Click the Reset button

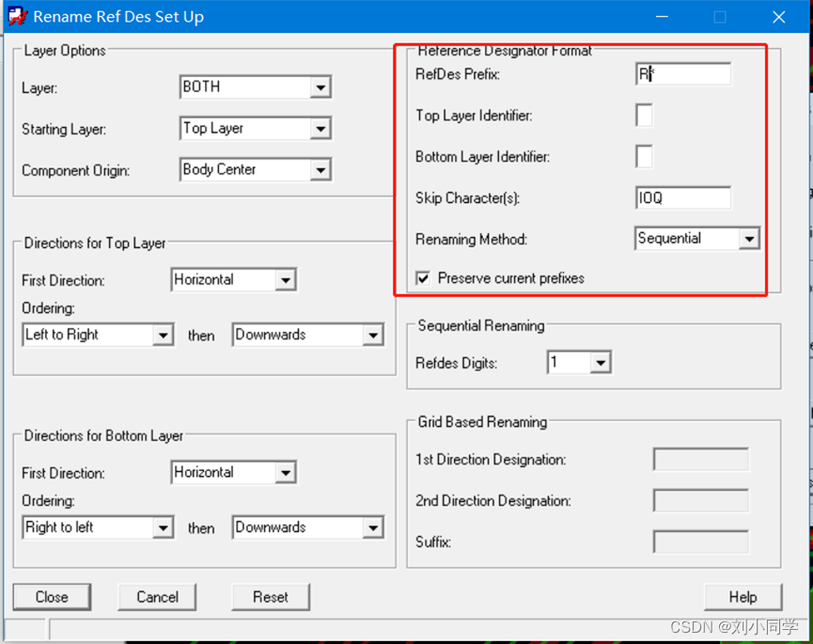271,597
